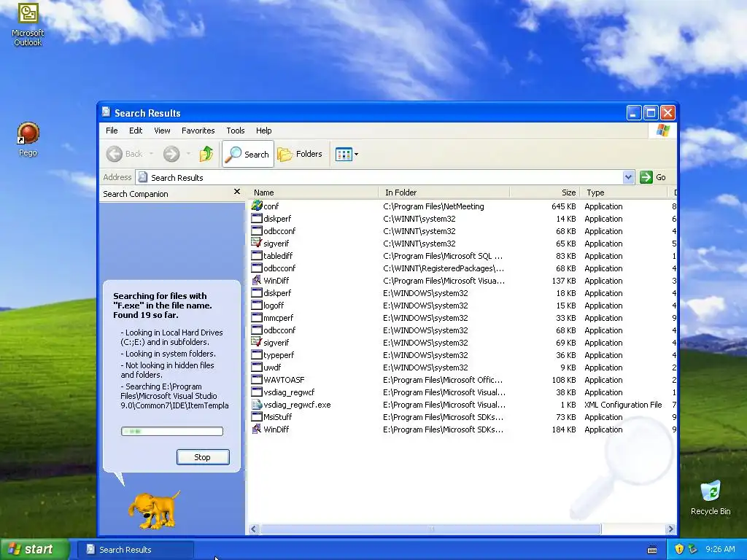Select the 184 KB WinDiff icon

tap(257, 429)
